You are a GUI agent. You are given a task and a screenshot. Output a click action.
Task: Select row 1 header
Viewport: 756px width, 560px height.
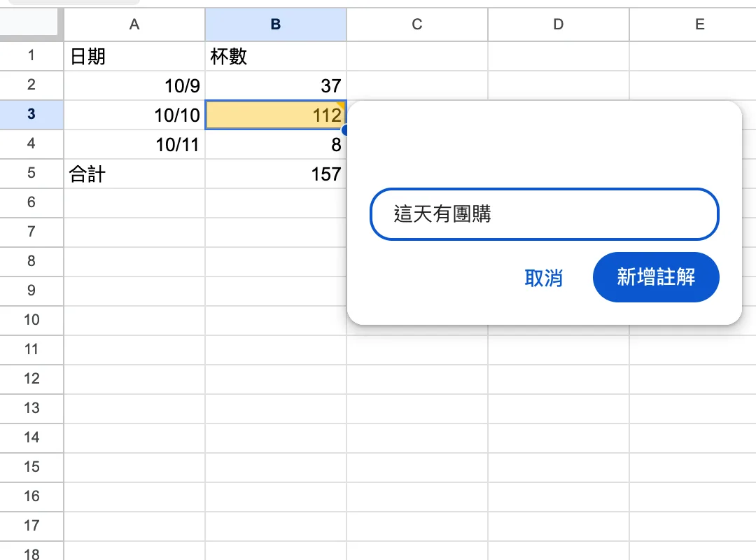click(31, 56)
